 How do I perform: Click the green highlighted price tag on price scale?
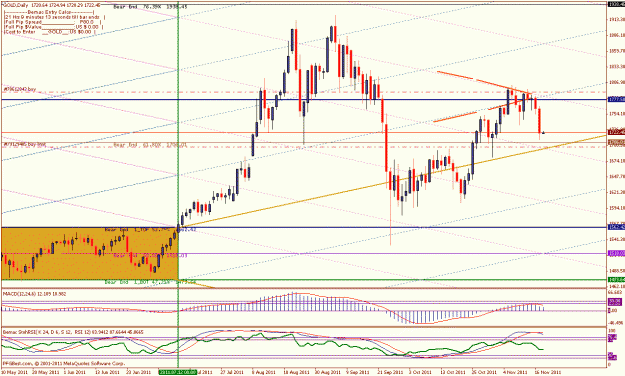coord(616,280)
